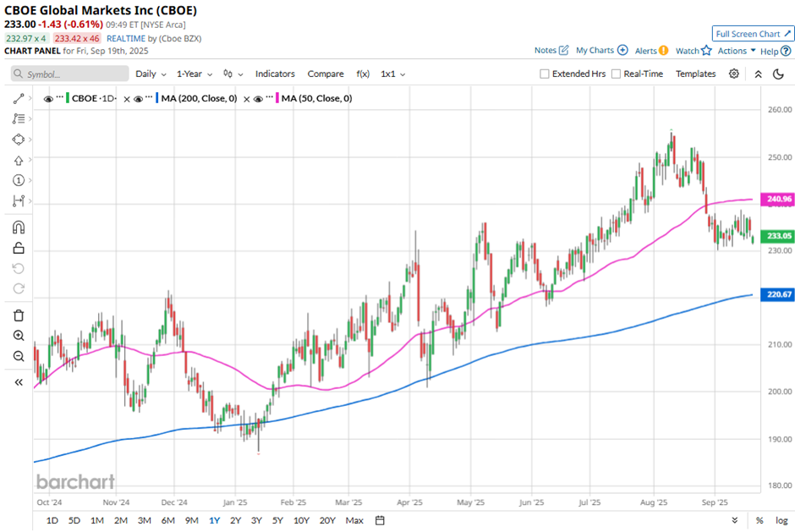Enable the Extended Hrs checkbox
The width and height of the screenshot is (795, 532).
click(x=545, y=74)
